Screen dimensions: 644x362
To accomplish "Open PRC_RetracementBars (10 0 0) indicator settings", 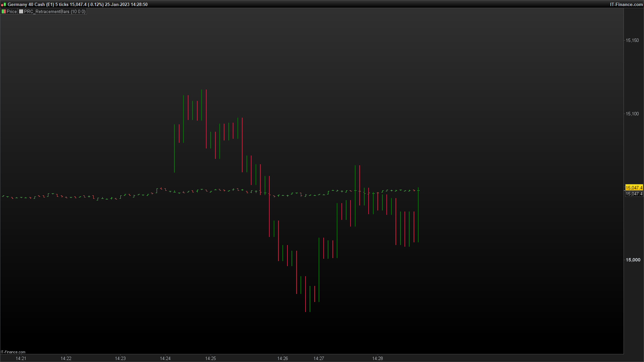I will (x=54, y=11).
